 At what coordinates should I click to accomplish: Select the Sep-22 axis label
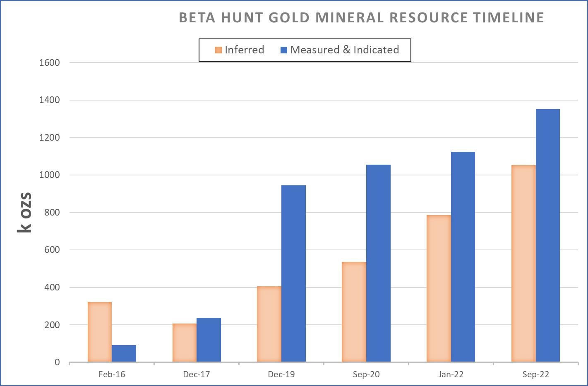(535, 374)
